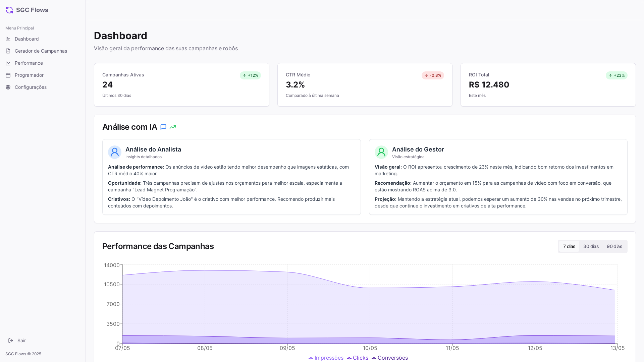Click the Configurações gear icon

(8, 87)
